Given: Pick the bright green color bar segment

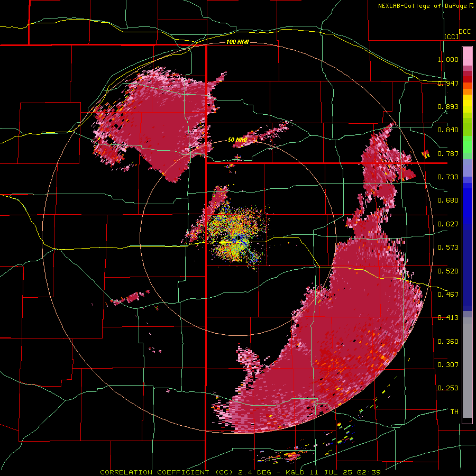Looking at the screenshot, I should [467, 144].
